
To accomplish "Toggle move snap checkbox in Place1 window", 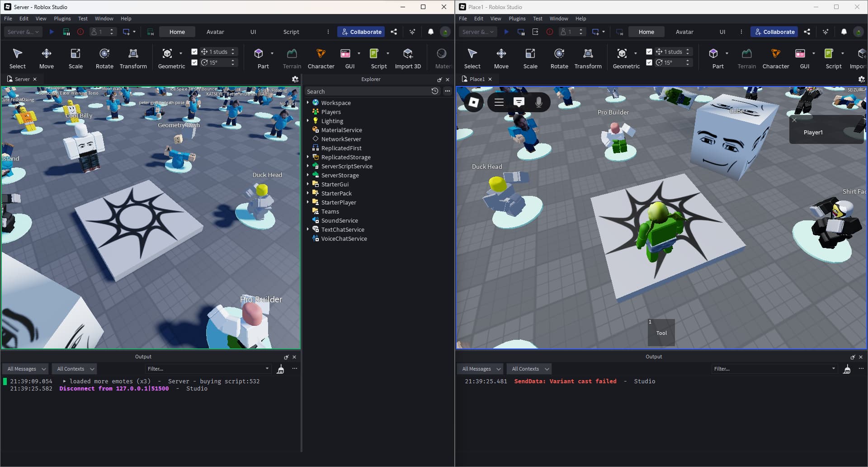I will pyautogui.click(x=649, y=52).
